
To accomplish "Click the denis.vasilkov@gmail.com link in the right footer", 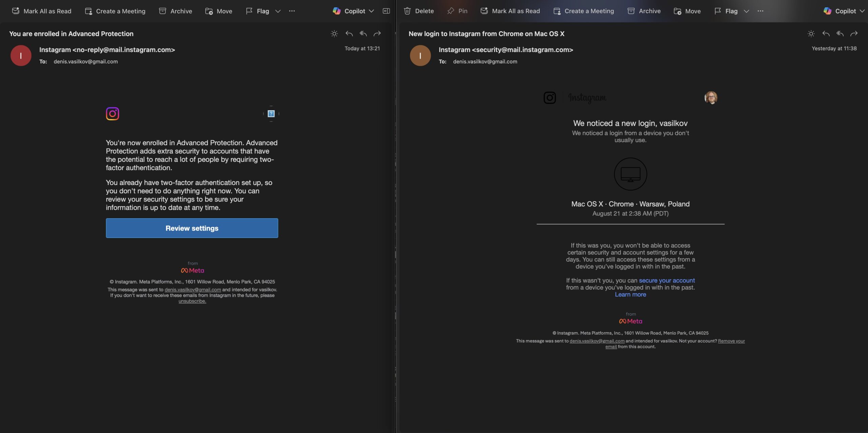I will [597, 341].
